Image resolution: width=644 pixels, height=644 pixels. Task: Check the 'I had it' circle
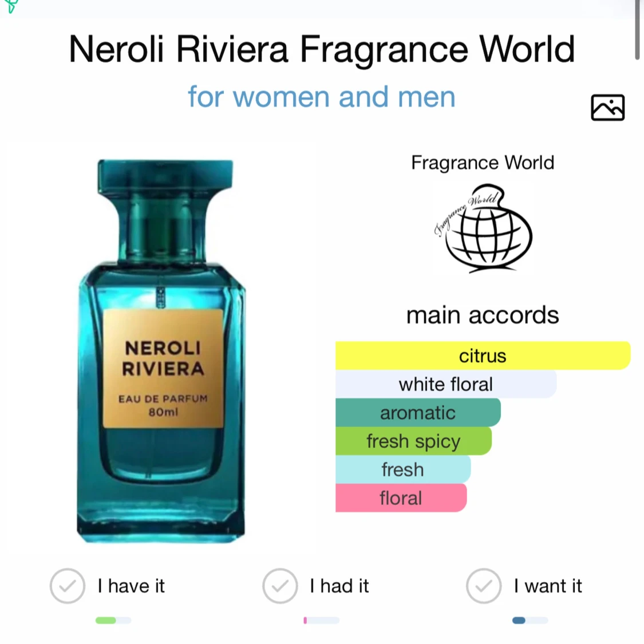[x=280, y=586]
